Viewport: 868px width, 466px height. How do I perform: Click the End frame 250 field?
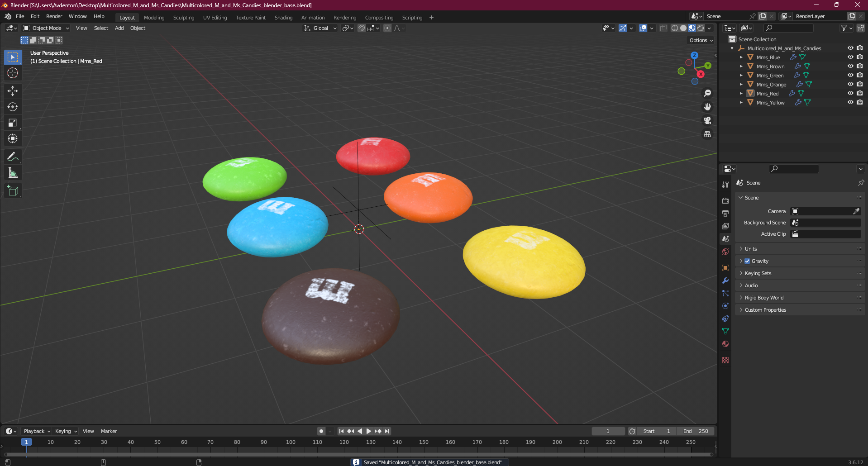(696, 431)
